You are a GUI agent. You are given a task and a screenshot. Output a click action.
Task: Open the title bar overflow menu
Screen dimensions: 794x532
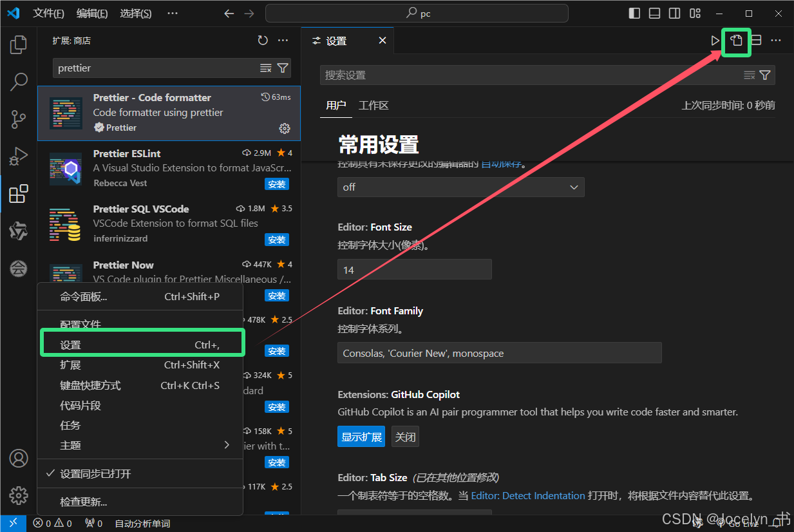click(172, 14)
